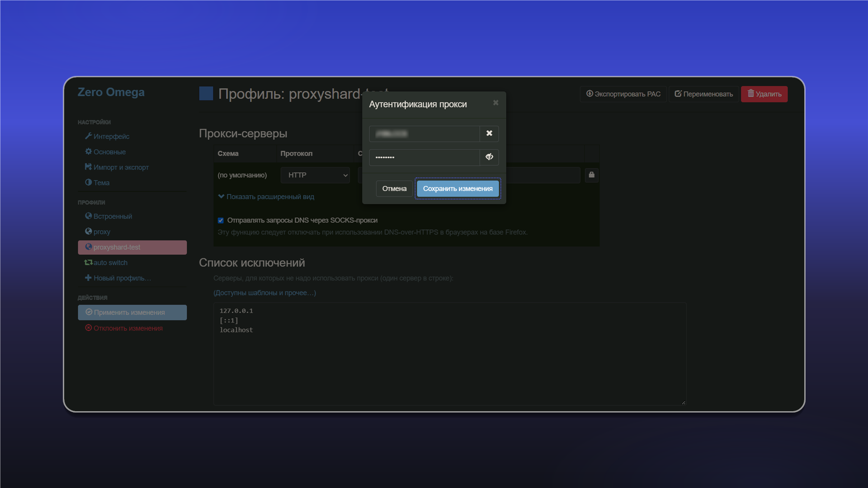Focus the blurred username input field
Screen dimensions: 868x488
point(424,133)
